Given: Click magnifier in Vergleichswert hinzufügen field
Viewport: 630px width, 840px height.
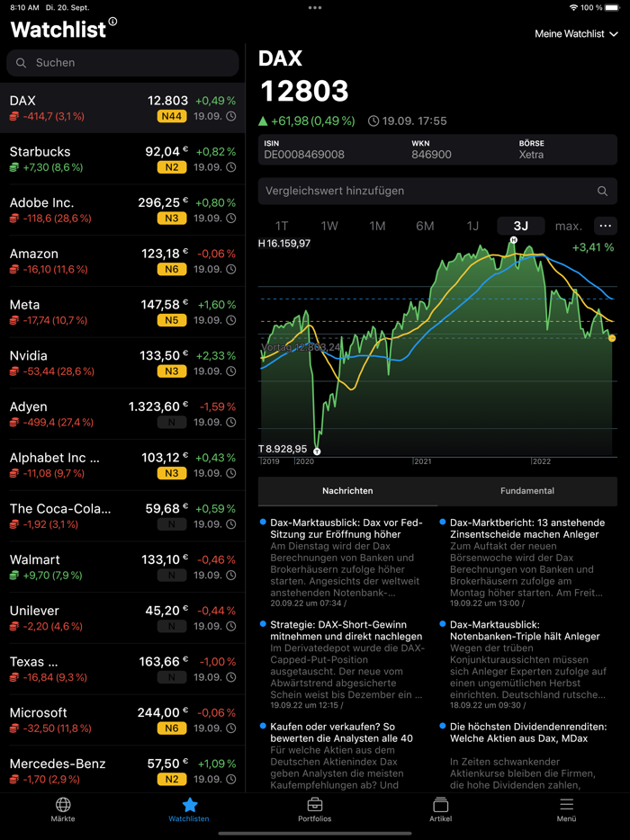Looking at the screenshot, I should coord(602,191).
